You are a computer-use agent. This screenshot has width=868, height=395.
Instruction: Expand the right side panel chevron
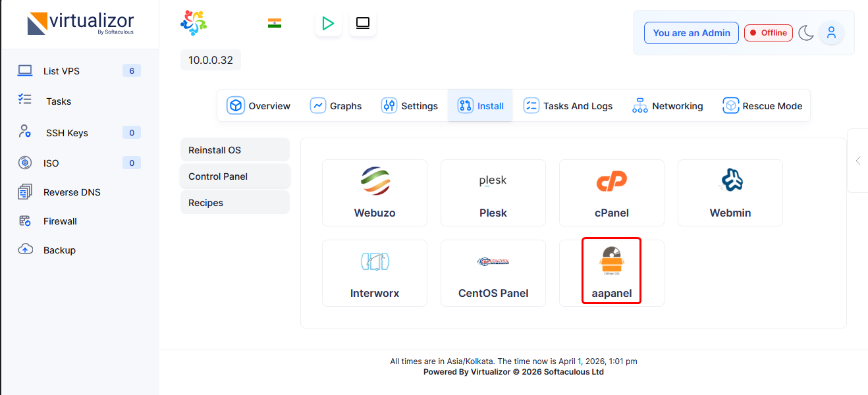pos(857,161)
